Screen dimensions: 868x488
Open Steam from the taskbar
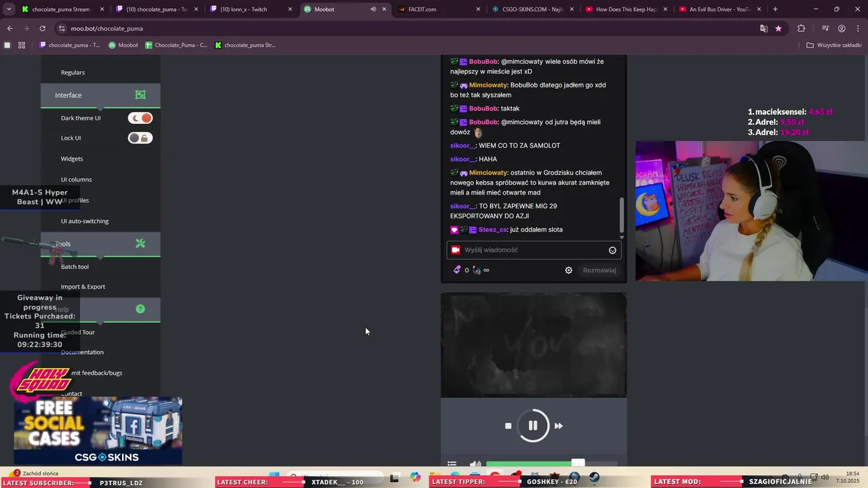(595, 477)
